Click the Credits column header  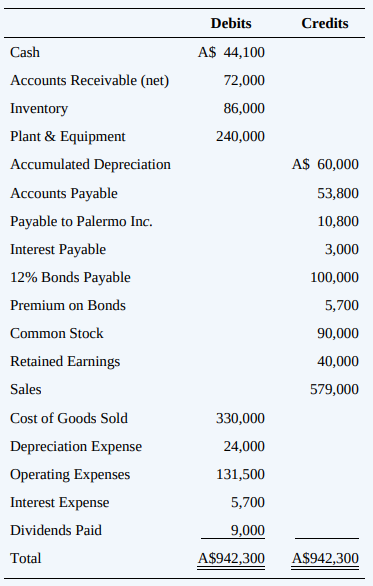click(x=325, y=23)
